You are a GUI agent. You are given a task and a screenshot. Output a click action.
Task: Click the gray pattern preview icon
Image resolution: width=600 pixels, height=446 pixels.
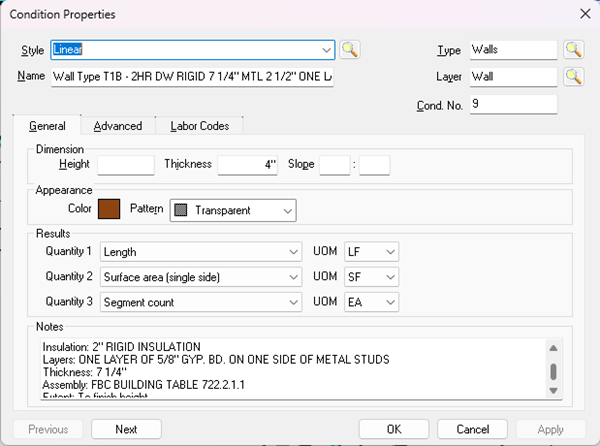point(181,210)
